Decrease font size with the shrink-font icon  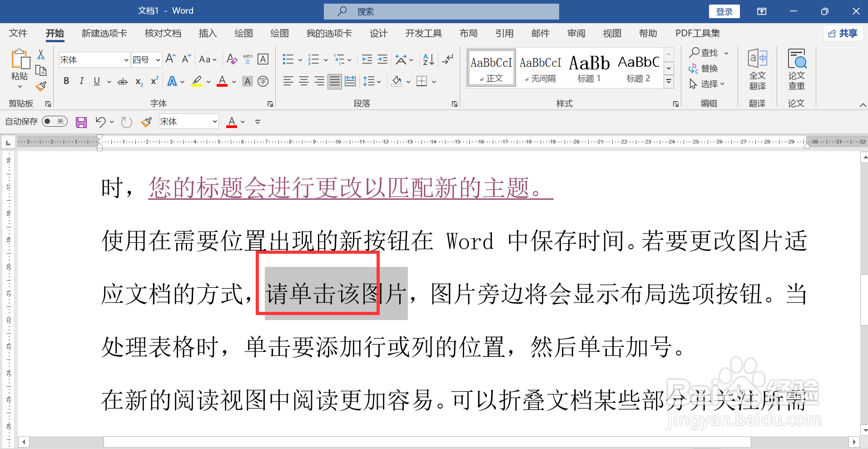click(x=186, y=59)
